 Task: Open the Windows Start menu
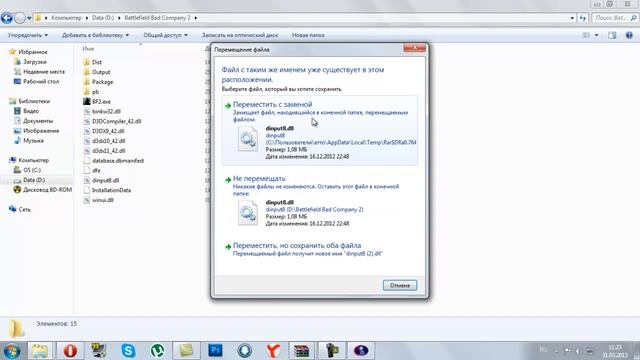pos(11,351)
